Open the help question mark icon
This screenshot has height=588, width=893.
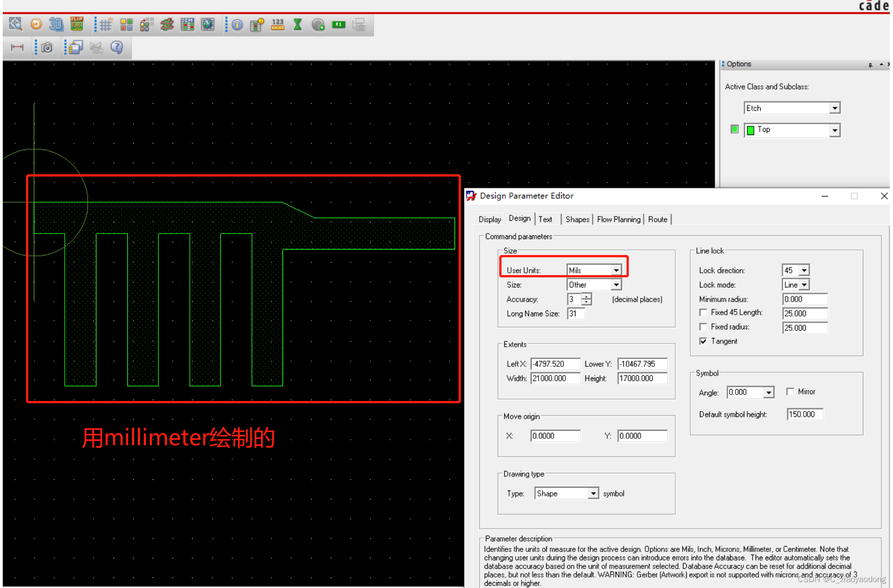pyautogui.click(x=117, y=47)
